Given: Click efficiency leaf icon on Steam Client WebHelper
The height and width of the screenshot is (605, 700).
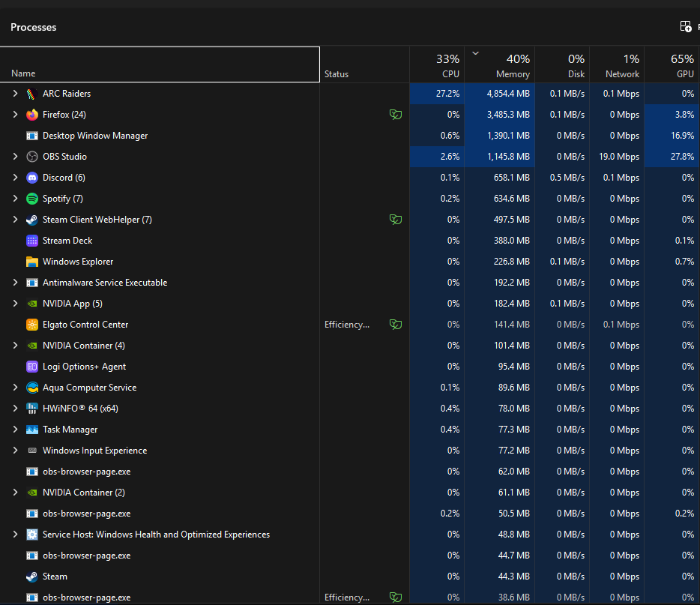Looking at the screenshot, I should coord(396,220).
